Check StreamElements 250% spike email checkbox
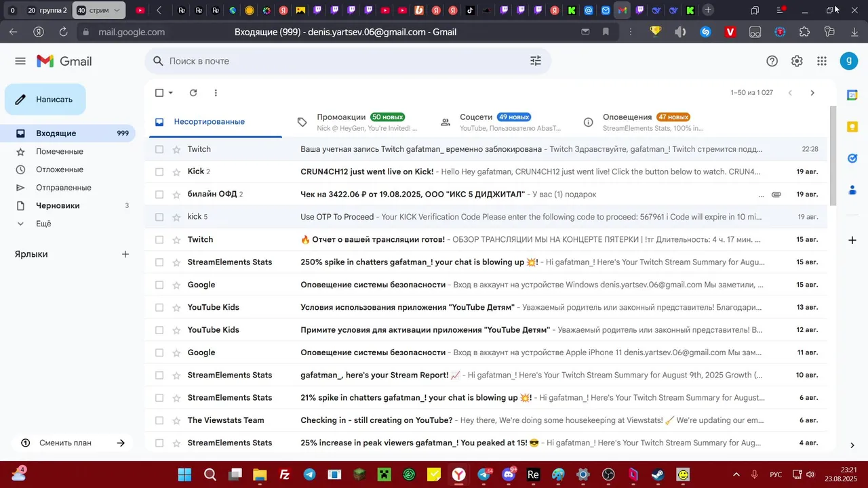 point(159,262)
